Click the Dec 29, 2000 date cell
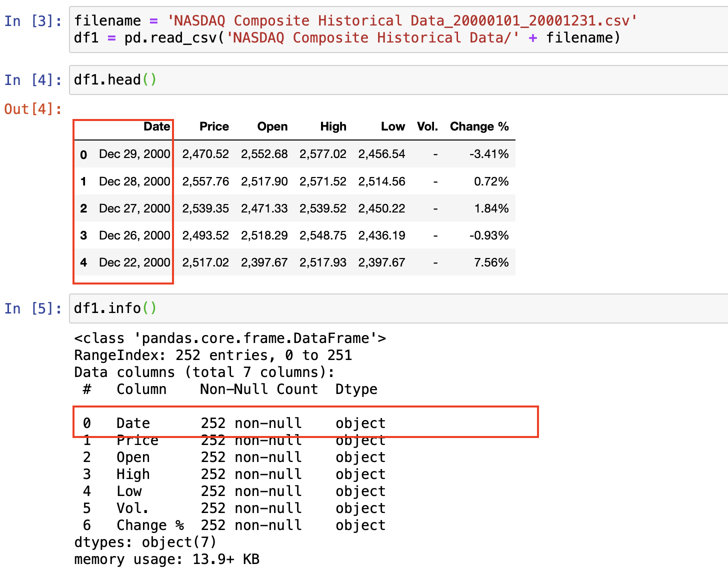Viewport: 728px width, 578px height. point(134,154)
